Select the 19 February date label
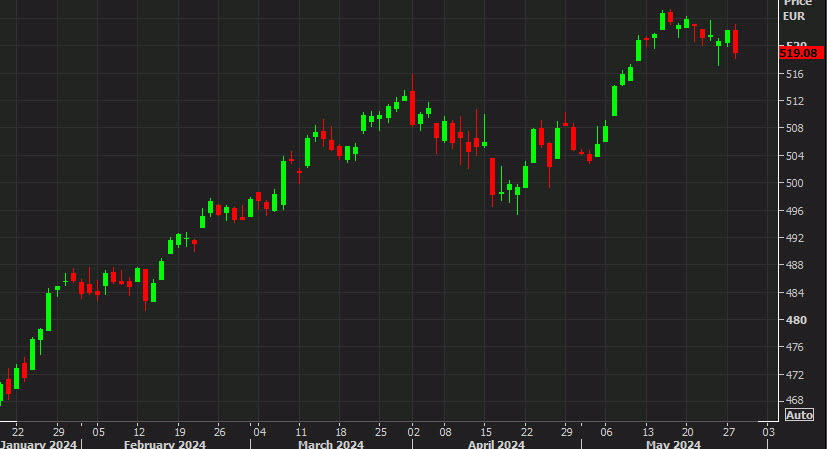 click(x=180, y=432)
